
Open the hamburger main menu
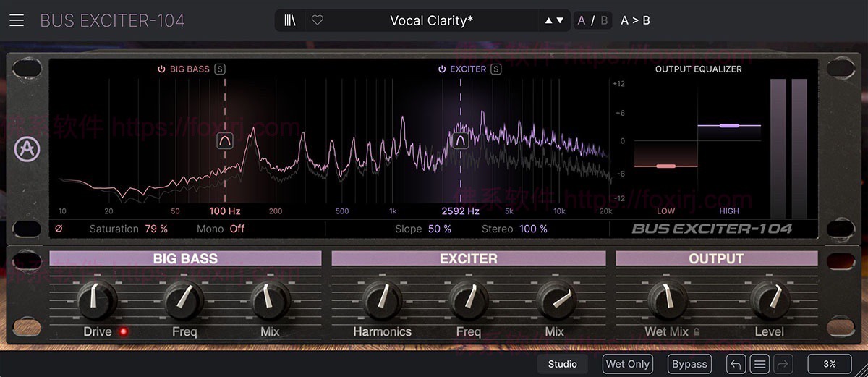point(16,20)
